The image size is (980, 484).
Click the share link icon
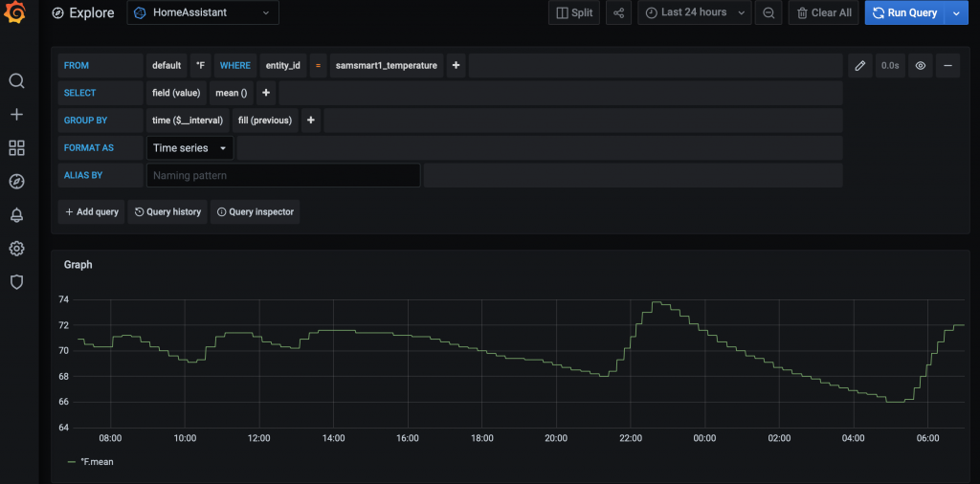point(619,12)
